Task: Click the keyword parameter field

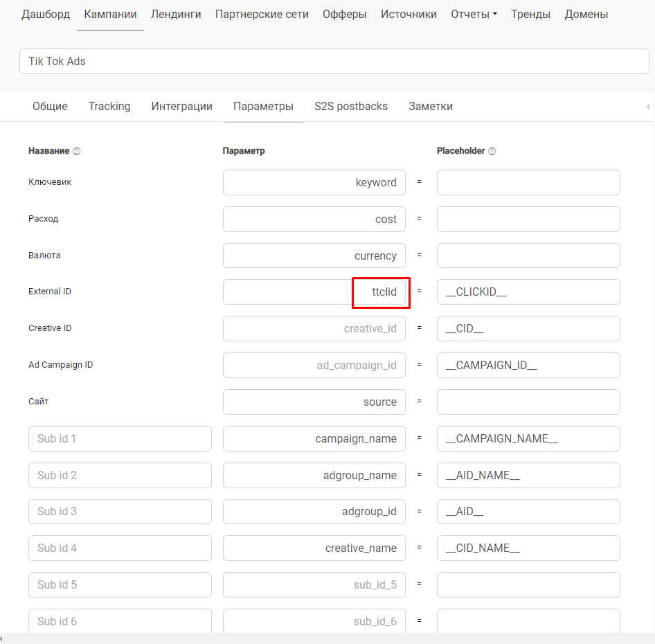Action: tap(314, 182)
